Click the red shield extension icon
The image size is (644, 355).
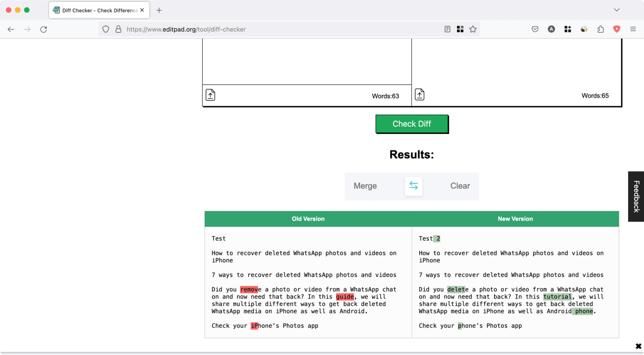click(617, 29)
